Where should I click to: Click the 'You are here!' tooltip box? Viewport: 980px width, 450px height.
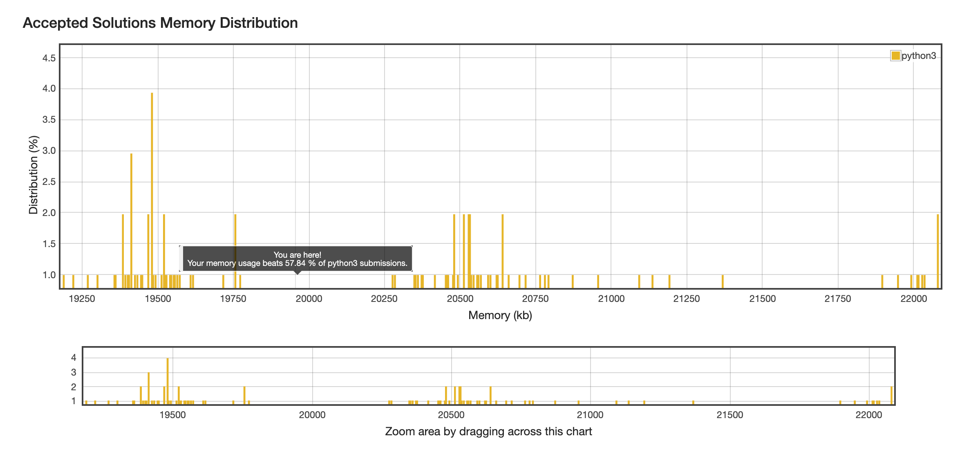[297, 259]
